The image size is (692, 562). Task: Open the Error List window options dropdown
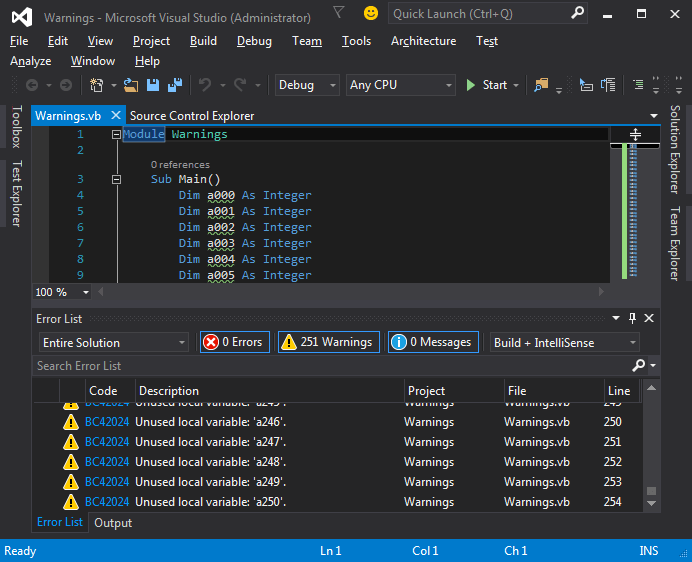pos(616,318)
